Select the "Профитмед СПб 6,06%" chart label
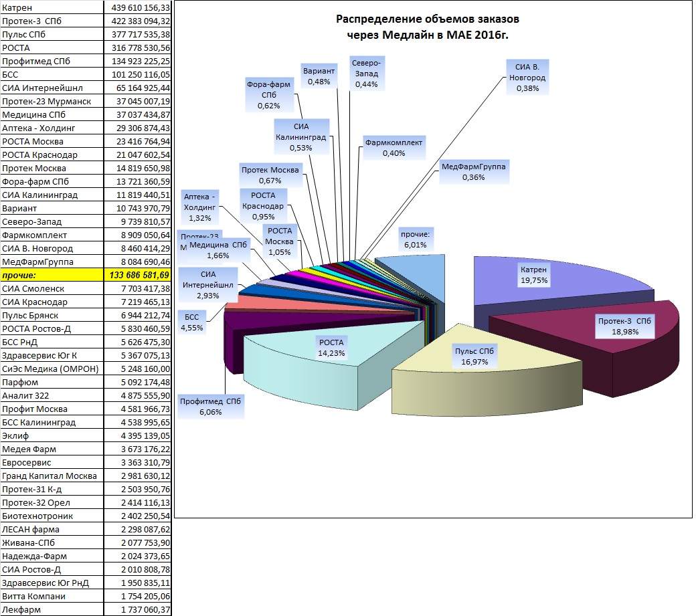 pyautogui.click(x=210, y=407)
